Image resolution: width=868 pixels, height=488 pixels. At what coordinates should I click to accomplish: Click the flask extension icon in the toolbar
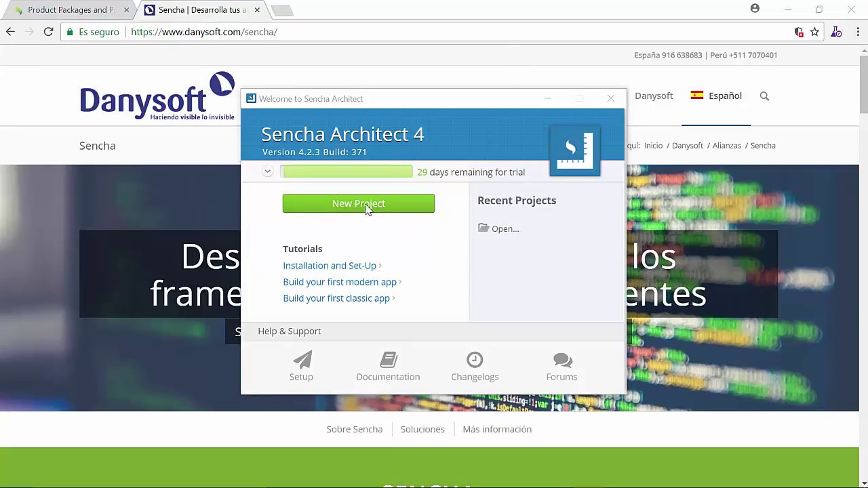click(837, 32)
